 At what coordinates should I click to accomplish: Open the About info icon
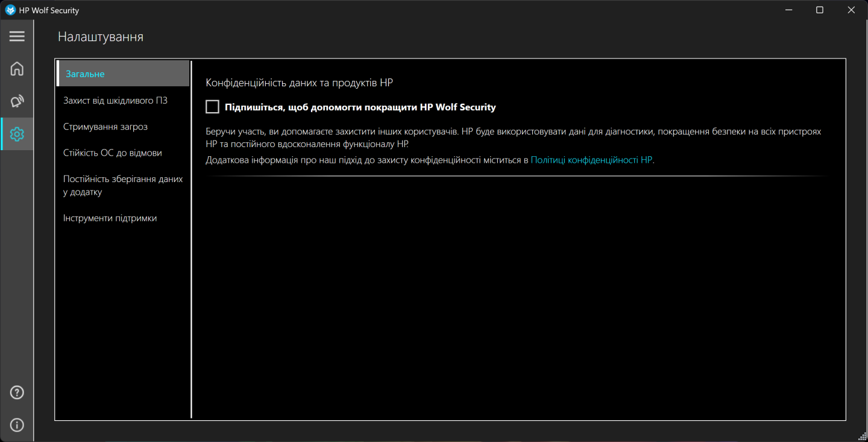click(17, 425)
